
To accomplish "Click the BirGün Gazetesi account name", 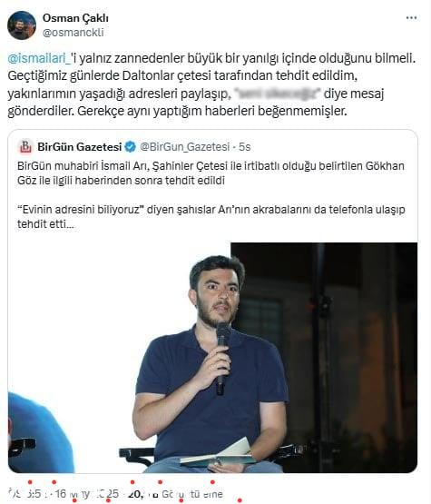I will 80,147.
